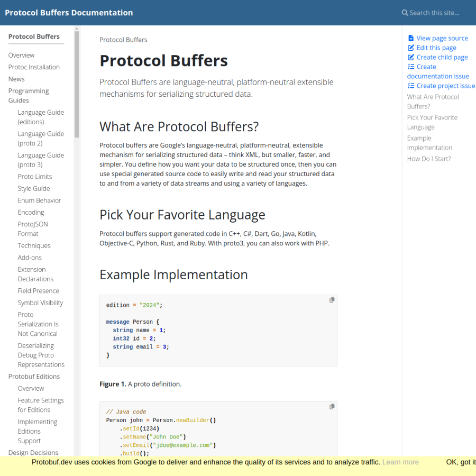Open Protoc Installation sidebar item
Screen dimensions: 476x476
coord(34,67)
